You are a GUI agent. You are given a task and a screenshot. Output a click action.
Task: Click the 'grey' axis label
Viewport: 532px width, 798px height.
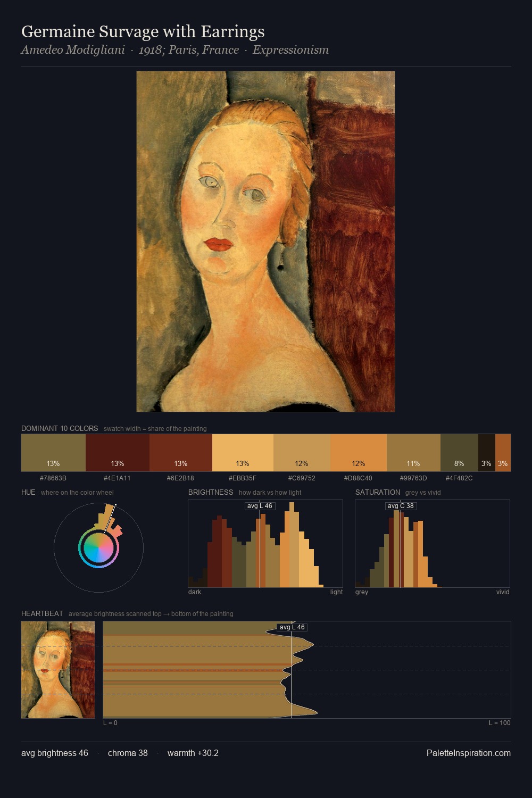362,592
